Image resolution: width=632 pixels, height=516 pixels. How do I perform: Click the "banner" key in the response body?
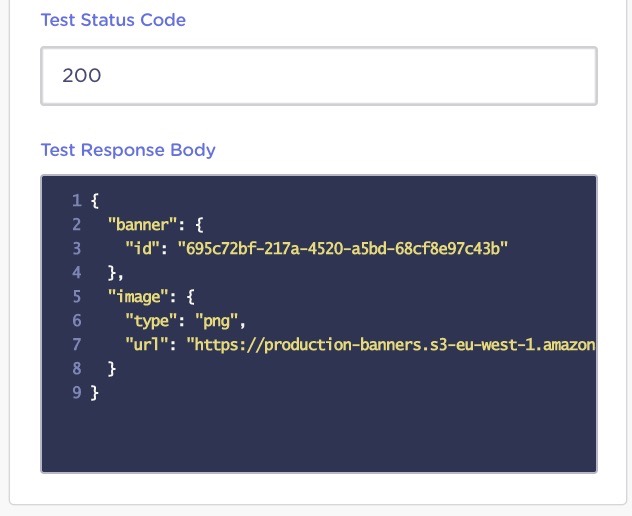pyautogui.click(x=142, y=225)
